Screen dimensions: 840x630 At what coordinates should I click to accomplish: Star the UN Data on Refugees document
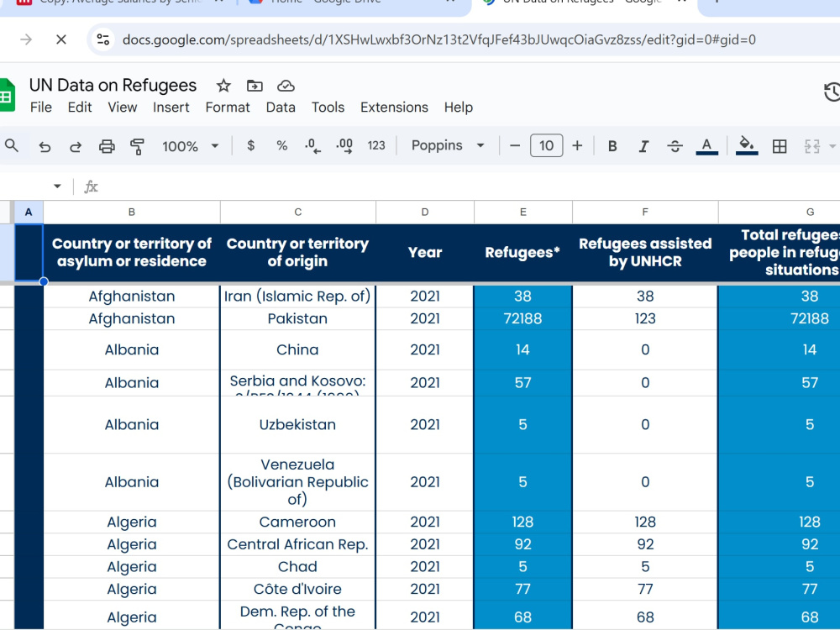coord(223,86)
